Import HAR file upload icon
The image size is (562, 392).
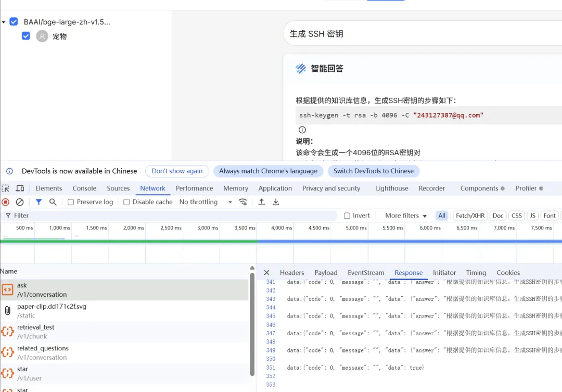[262, 203]
